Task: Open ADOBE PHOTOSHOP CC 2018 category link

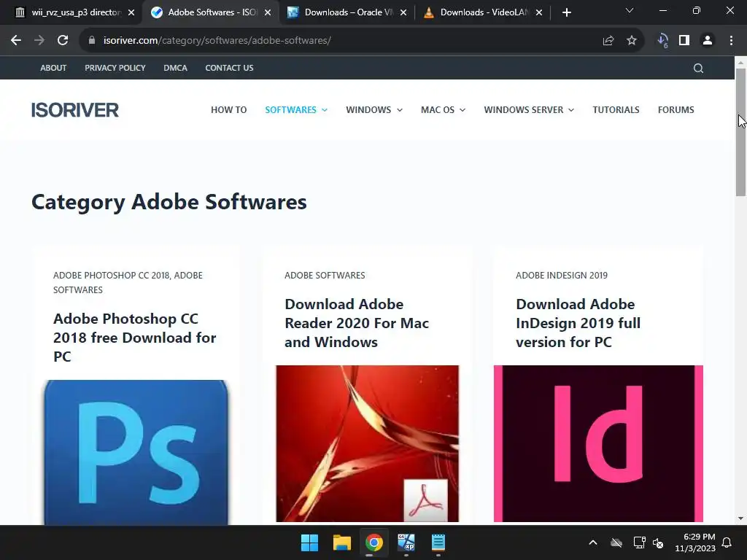Action: (x=112, y=275)
